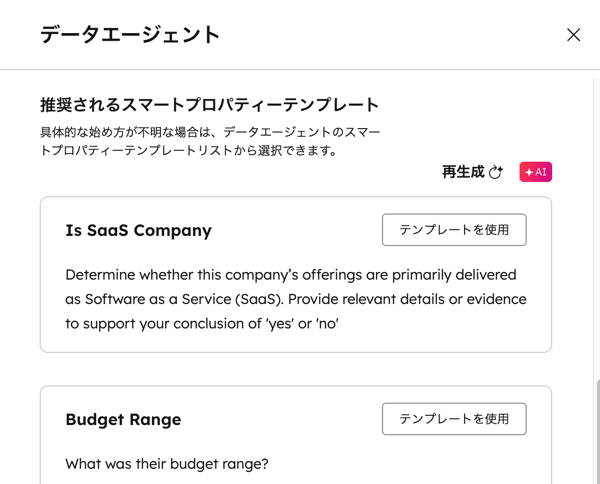The image size is (600, 484).
Task: Click the "Software as a Service (SaaS)" text line
Action: [x=295, y=299]
